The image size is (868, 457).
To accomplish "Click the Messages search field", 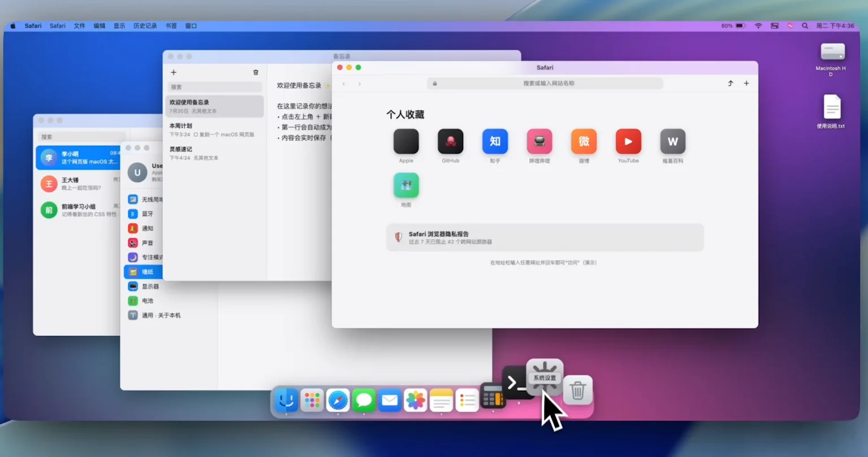I will [82, 137].
